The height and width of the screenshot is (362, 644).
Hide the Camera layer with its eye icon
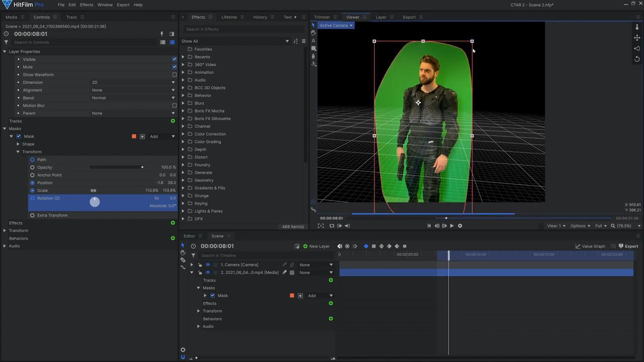(207, 265)
